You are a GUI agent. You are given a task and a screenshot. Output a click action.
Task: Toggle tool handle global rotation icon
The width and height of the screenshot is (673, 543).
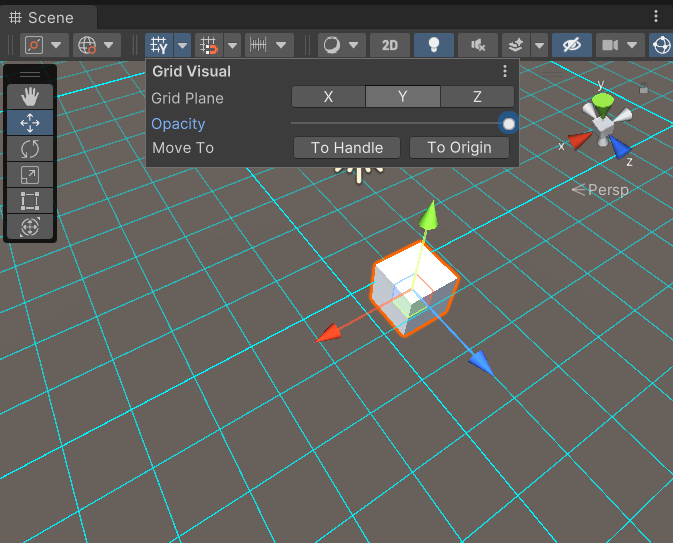coord(87,45)
